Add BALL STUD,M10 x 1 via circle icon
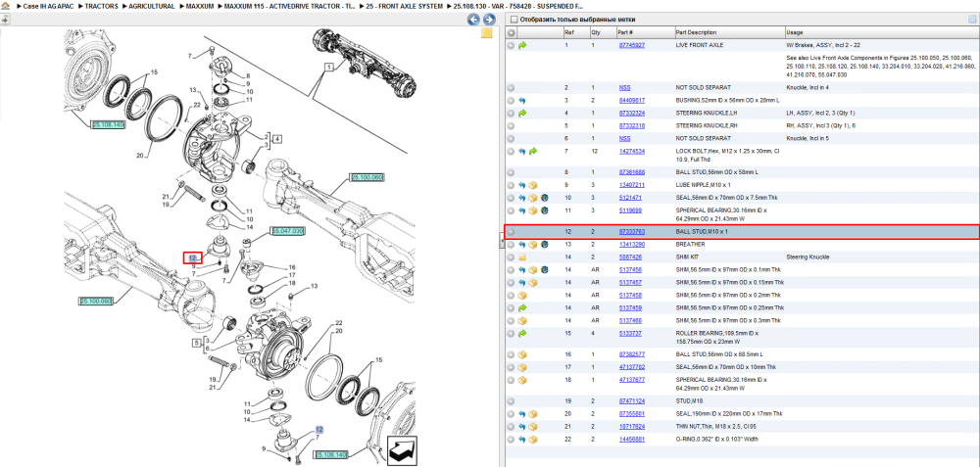980x467 pixels. tap(511, 232)
